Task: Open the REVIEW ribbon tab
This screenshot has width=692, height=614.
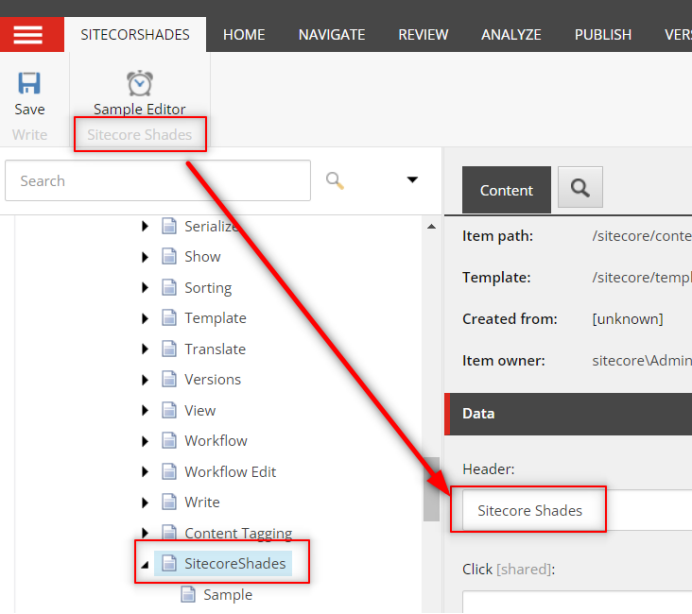Action: (423, 34)
